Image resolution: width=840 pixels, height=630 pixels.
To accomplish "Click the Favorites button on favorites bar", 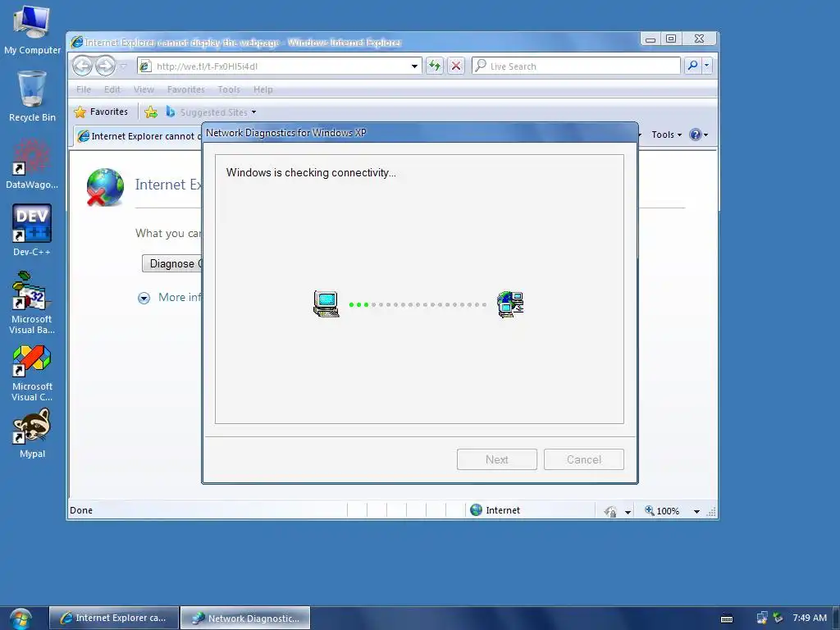I will tap(101, 112).
